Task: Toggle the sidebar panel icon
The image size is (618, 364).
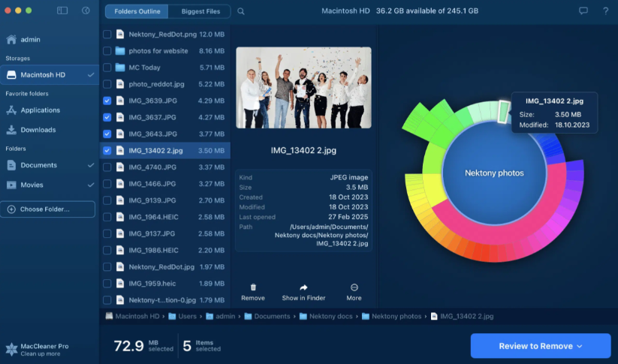Action: click(x=62, y=11)
